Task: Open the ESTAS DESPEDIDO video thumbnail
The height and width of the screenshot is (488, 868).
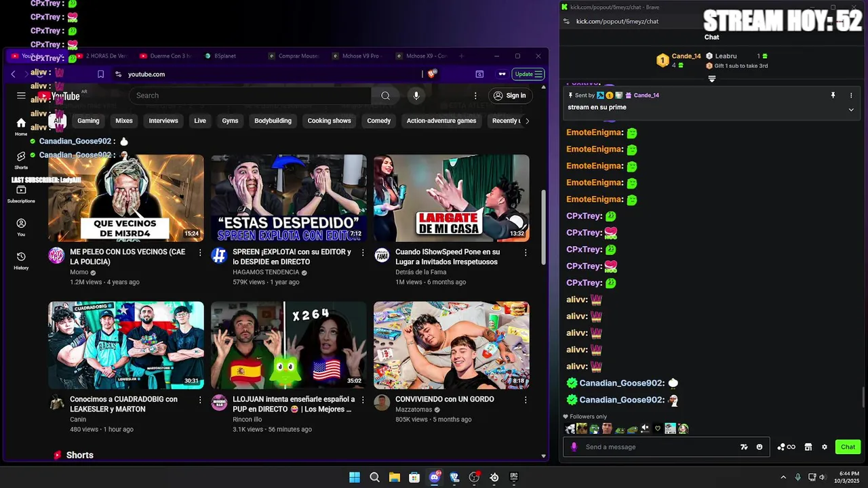Action: (x=289, y=198)
